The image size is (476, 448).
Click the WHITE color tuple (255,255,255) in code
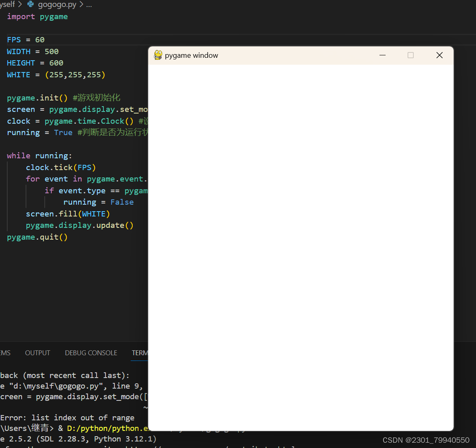75,74
